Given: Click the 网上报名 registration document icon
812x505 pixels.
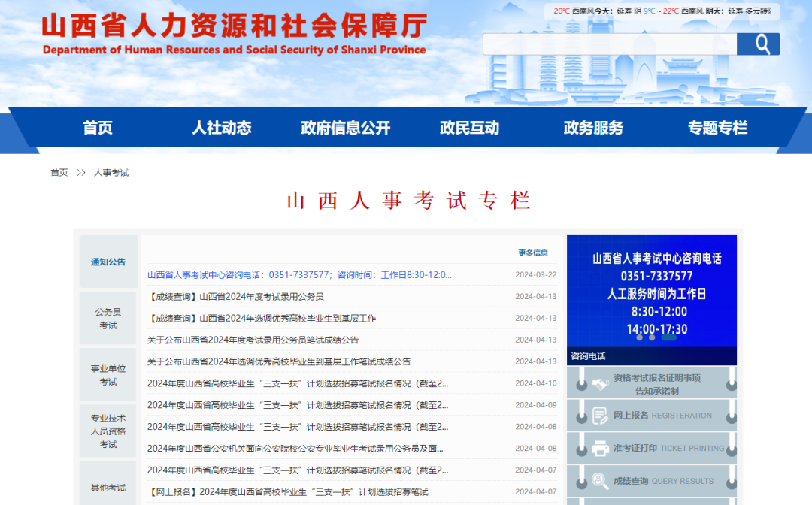Looking at the screenshot, I should [600, 416].
